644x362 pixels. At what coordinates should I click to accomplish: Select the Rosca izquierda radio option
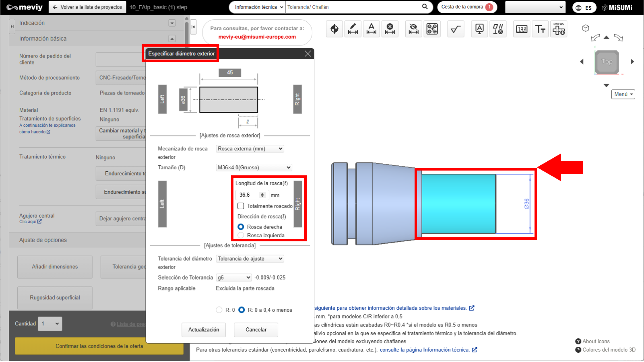coord(241,235)
